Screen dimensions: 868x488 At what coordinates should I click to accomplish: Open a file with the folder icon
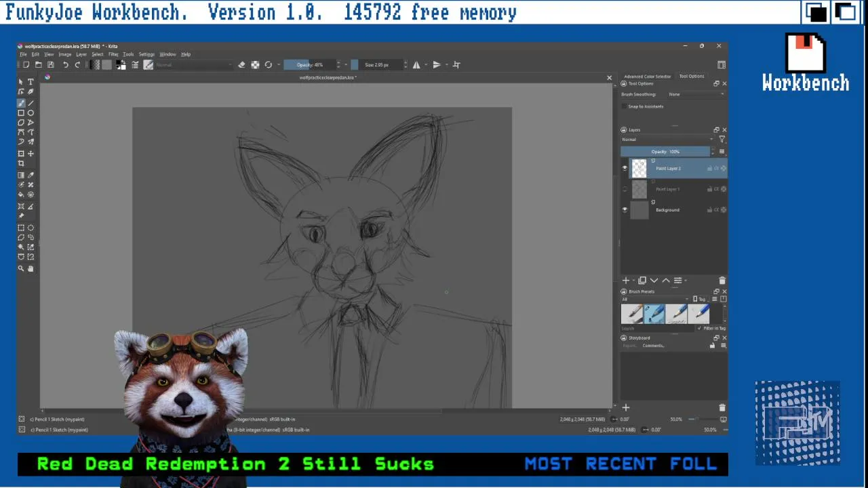(39, 64)
